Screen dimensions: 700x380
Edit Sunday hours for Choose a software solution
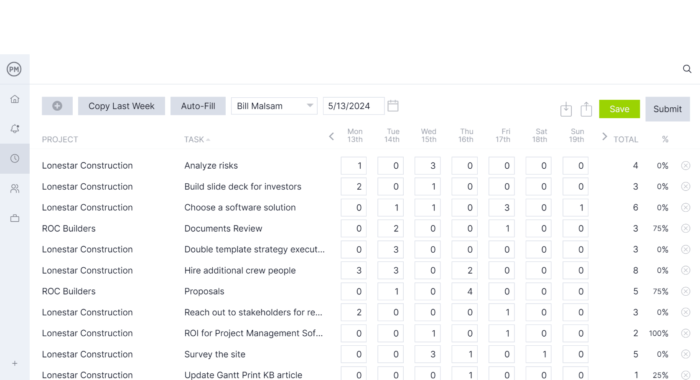(x=575, y=208)
